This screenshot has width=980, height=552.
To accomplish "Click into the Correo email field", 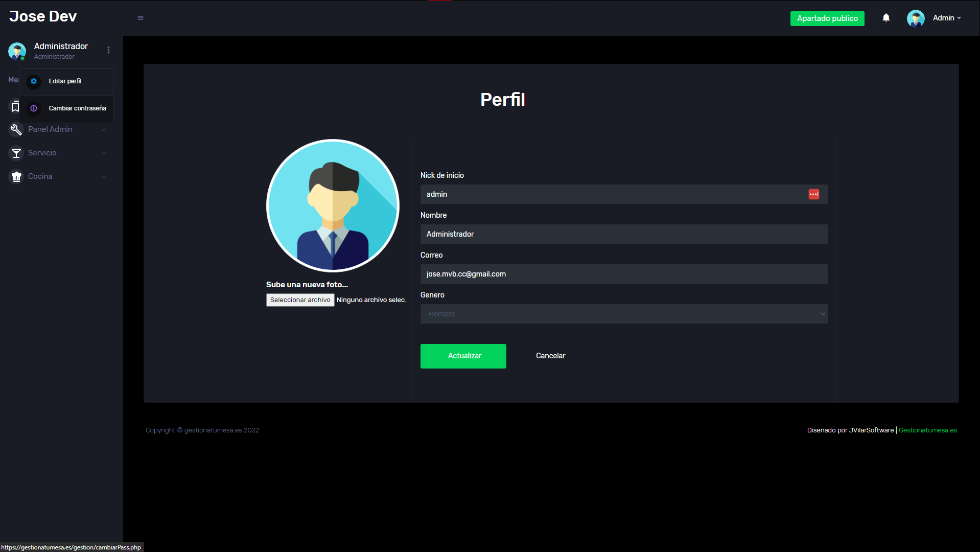I will click(623, 274).
